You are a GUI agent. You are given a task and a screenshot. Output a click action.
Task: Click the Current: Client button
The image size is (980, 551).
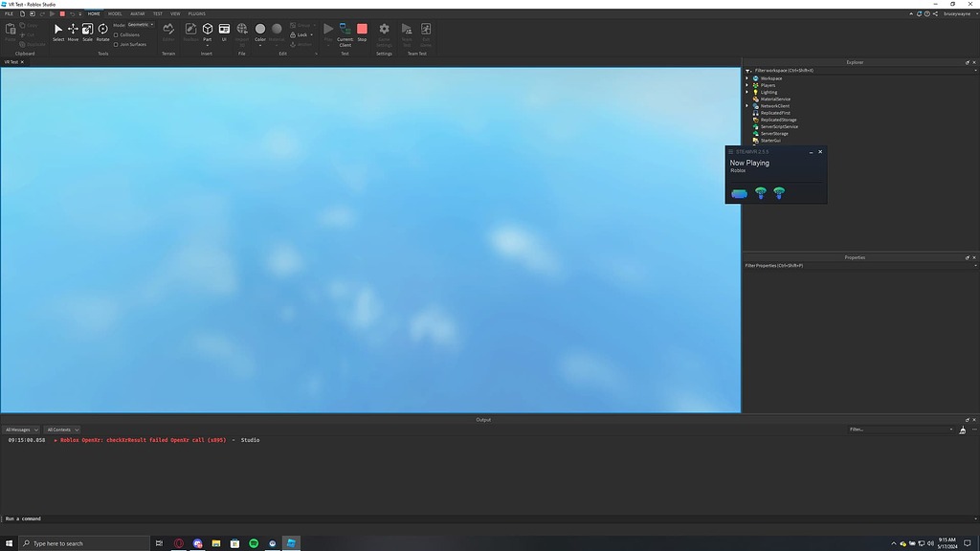point(345,32)
